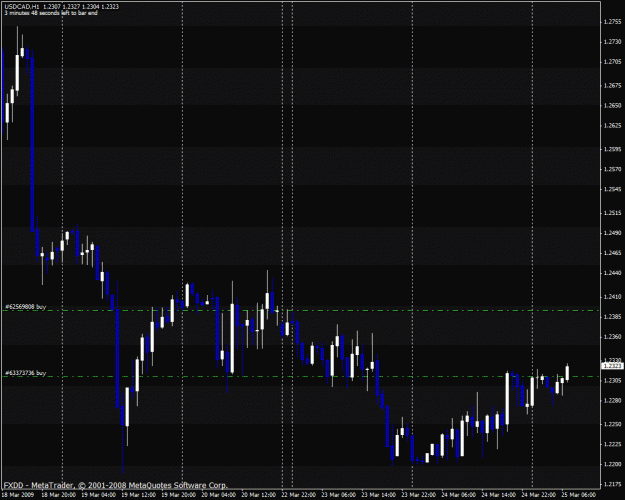625x500 pixels.
Task: Click the '18 Mar 2009' time axis label
Action: pyautogui.click(x=18, y=495)
